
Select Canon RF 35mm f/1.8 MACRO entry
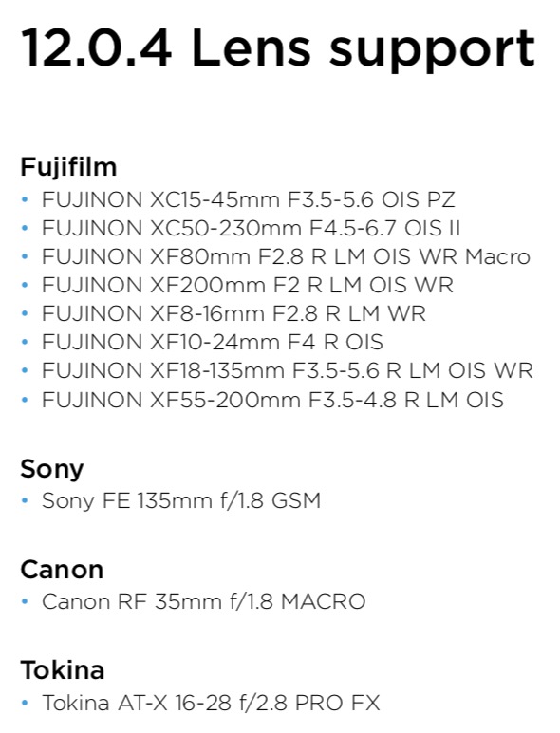[x=204, y=602]
